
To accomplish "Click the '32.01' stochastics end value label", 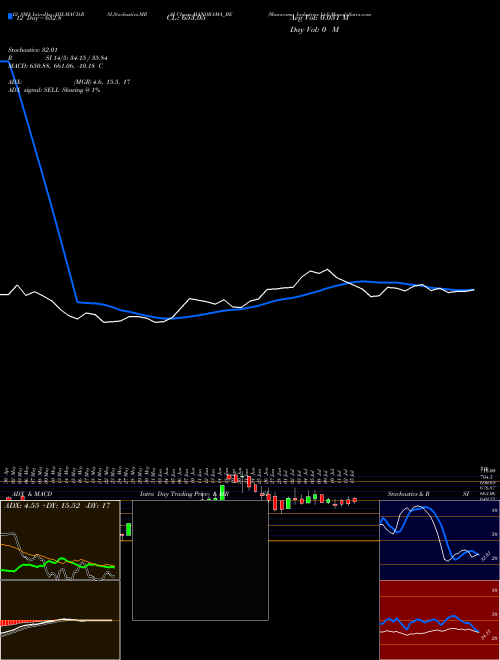I will (485, 556).
